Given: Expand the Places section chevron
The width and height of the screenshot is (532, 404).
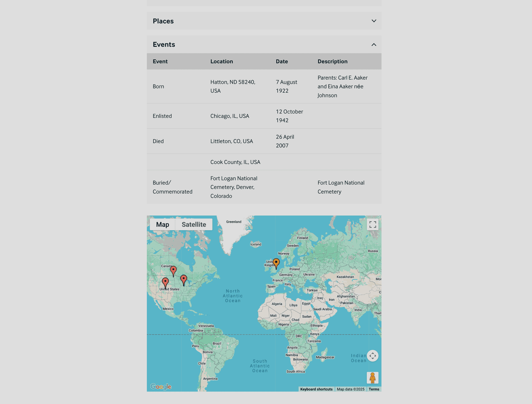Looking at the screenshot, I should 374,21.
